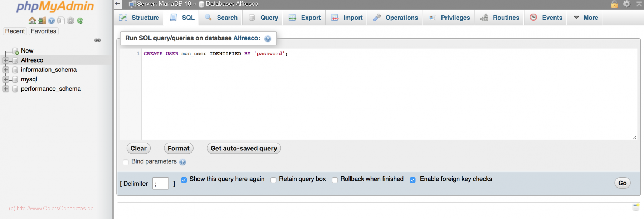Run the query with Go

[623, 183]
